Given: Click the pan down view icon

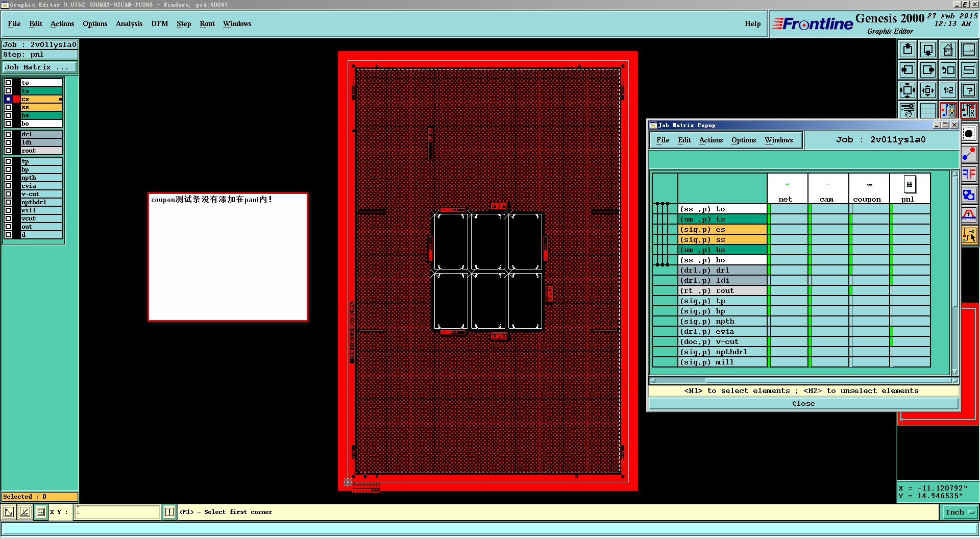Looking at the screenshot, I should tap(928, 50).
